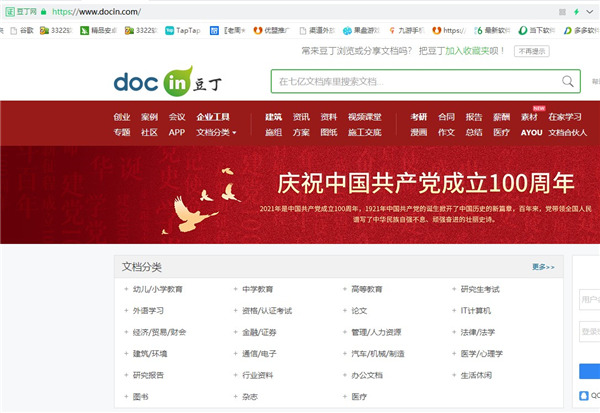Click the 不再提示 button
The height and width of the screenshot is (413, 600).
pos(532,51)
